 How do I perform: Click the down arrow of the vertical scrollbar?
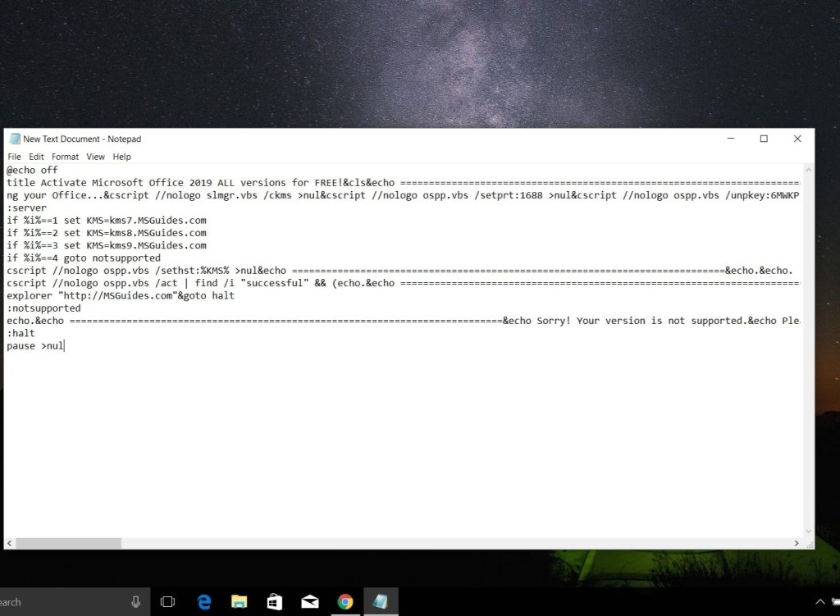(x=808, y=531)
